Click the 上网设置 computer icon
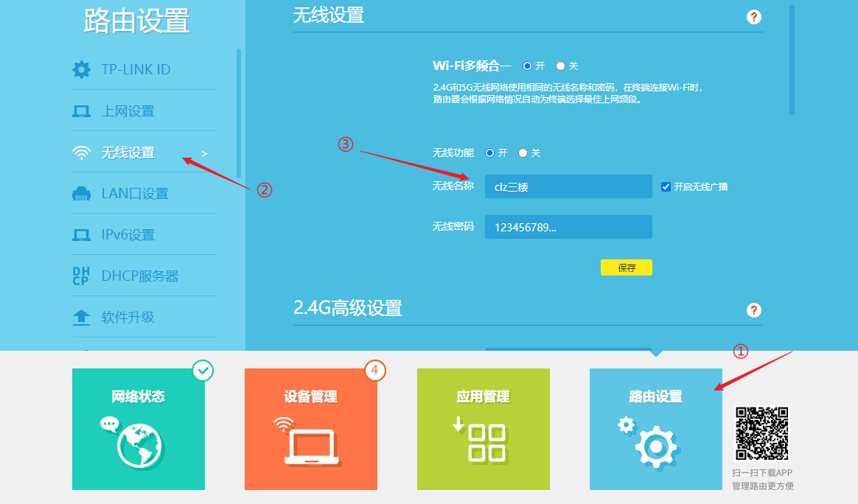858x504 pixels. tap(82, 112)
